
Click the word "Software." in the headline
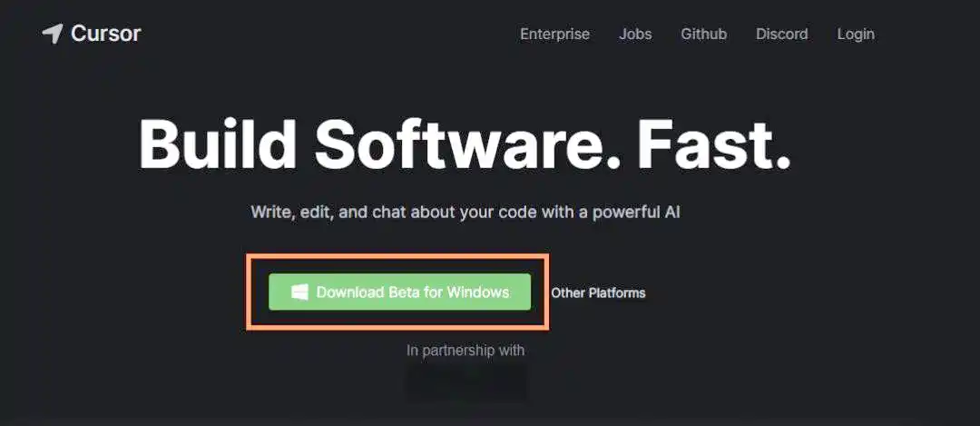pyautogui.click(x=467, y=145)
